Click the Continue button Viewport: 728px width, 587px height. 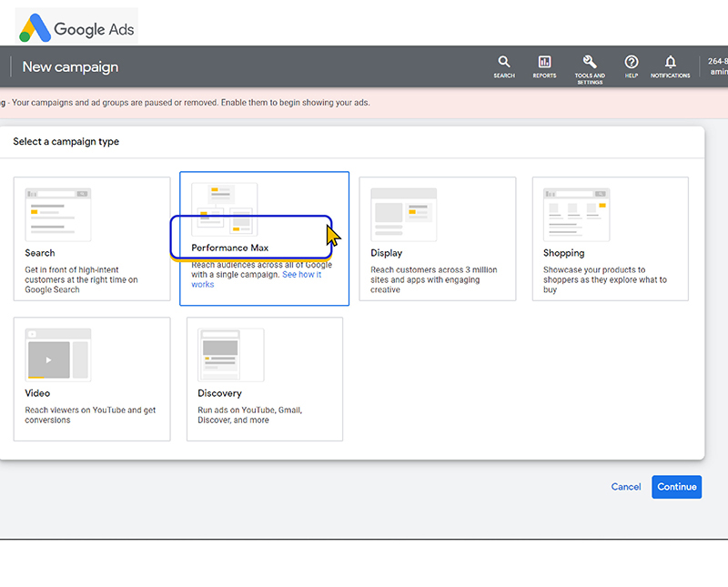[x=676, y=487]
